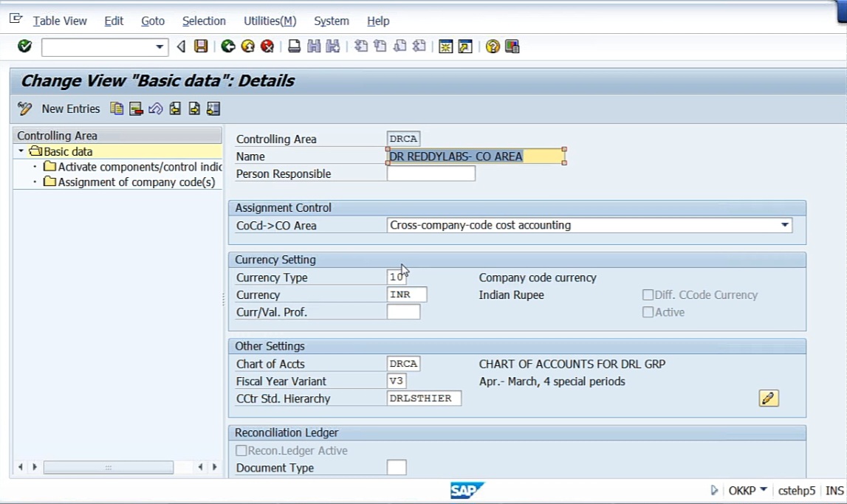Click the New Entries button
This screenshot has width=847, height=504.
tap(71, 108)
